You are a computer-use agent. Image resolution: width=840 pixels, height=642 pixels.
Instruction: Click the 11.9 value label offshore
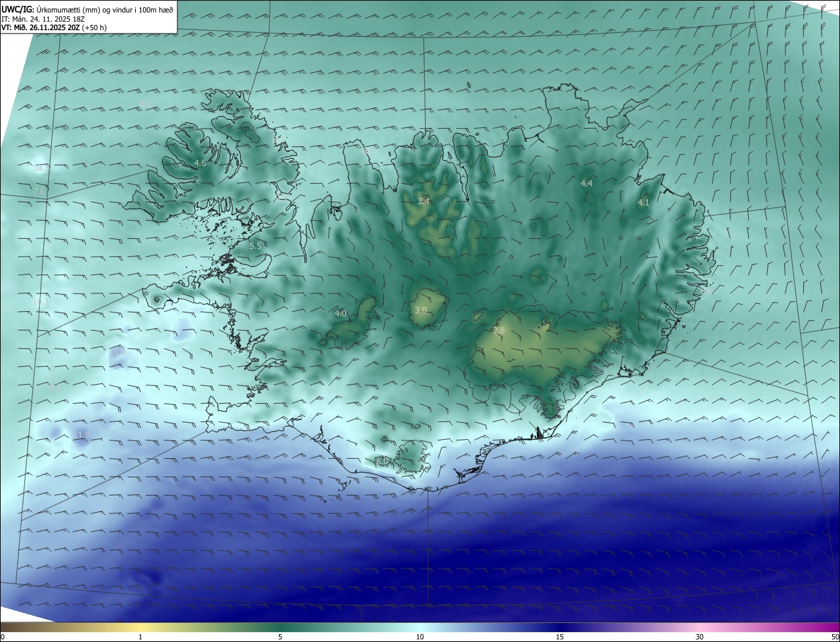81,435
